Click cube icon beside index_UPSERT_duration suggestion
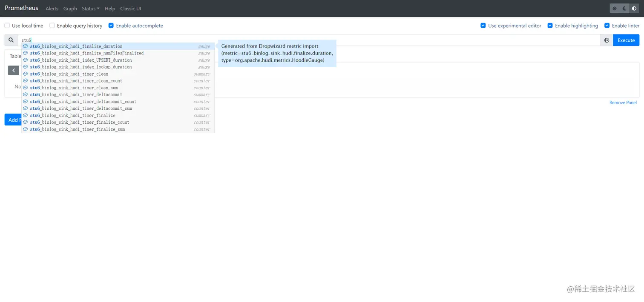The image size is (644, 302). pyautogui.click(x=26, y=60)
